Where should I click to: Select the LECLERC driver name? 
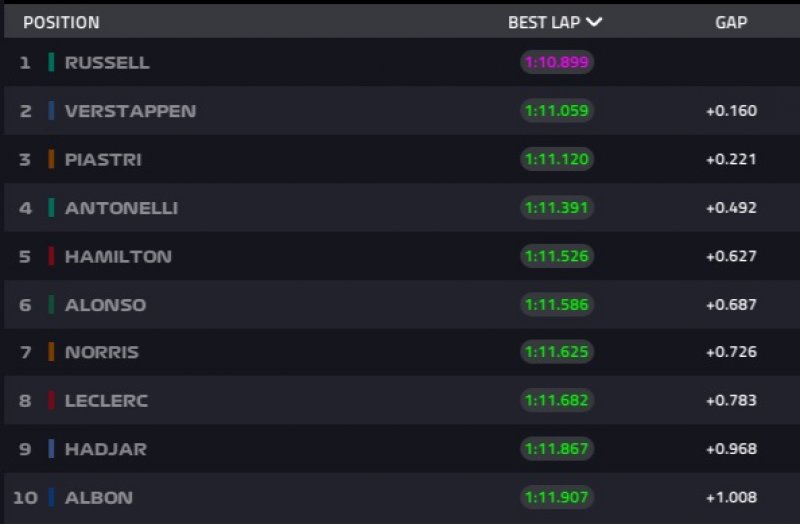(106, 400)
